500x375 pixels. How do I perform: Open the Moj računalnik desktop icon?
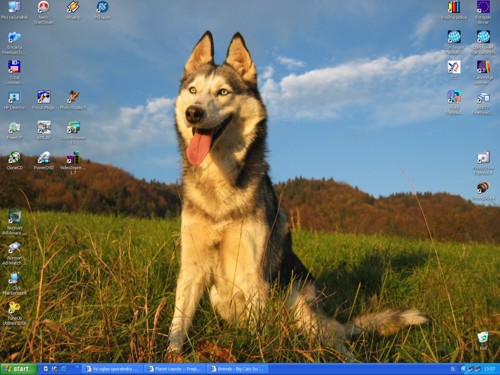[14, 7]
